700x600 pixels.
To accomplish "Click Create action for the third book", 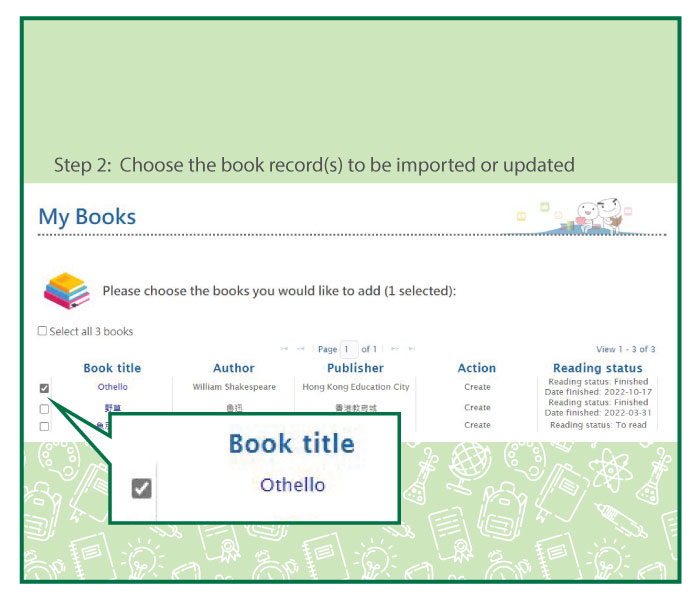I will (x=477, y=425).
